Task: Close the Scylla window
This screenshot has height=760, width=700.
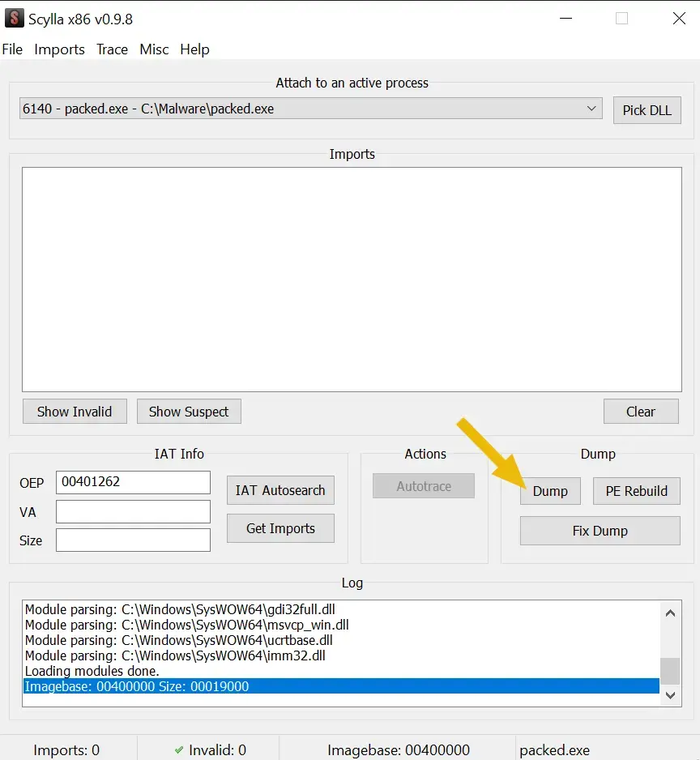Action: [x=679, y=19]
